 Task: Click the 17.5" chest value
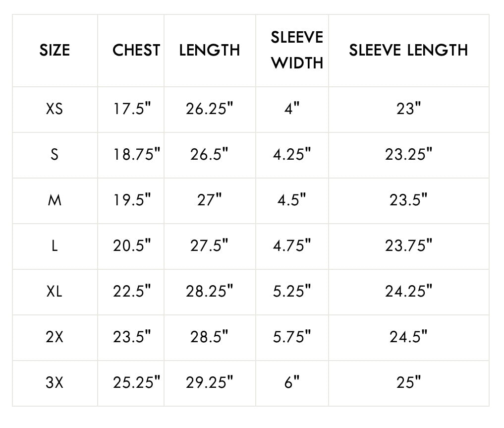[x=132, y=109]
